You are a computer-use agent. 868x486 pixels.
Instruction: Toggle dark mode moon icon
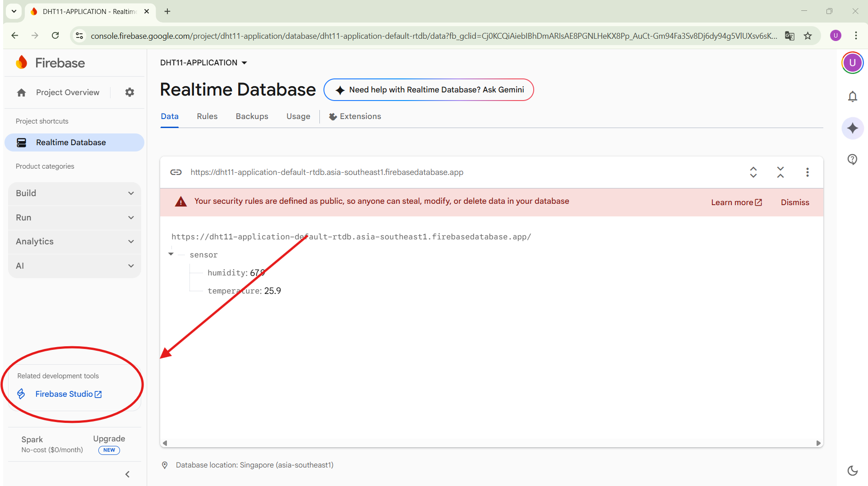852,471
